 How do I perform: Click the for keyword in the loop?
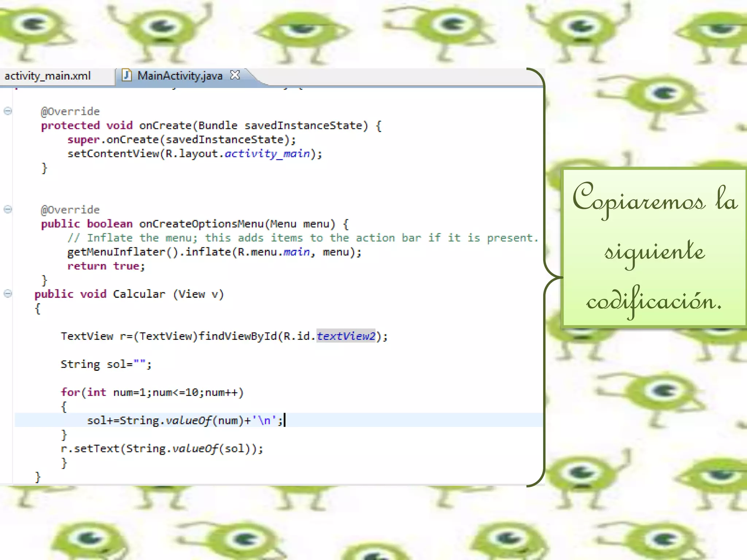pyautogui.click(x=70, y=392)
